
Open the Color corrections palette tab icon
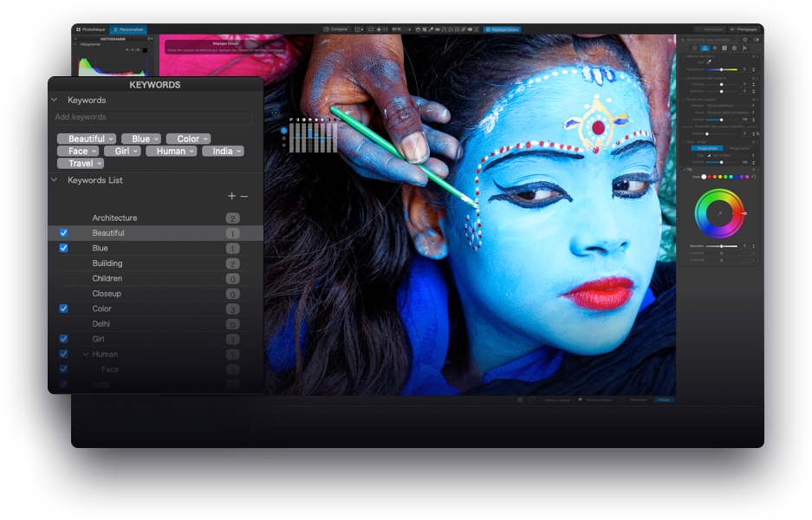(x=705, y=49)
